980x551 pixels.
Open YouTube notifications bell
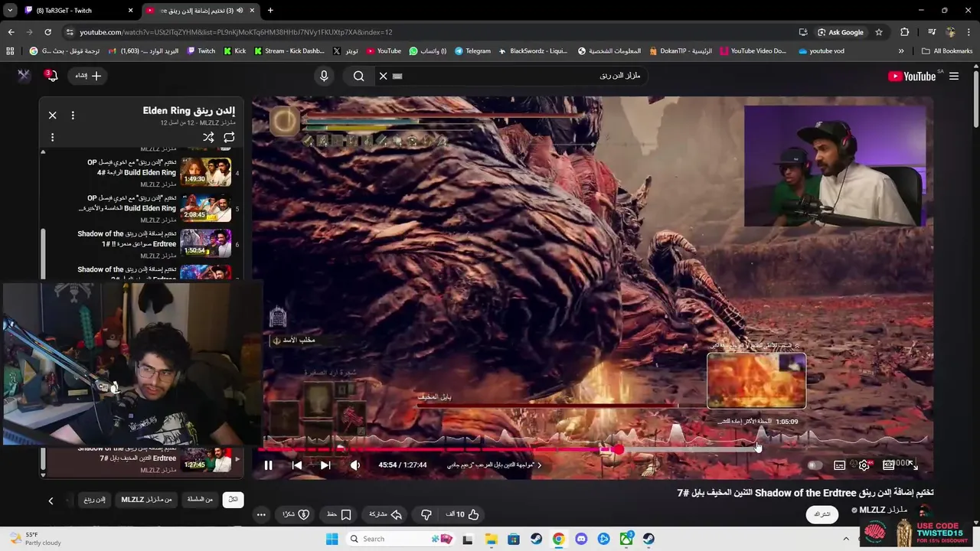click(51, 76)
